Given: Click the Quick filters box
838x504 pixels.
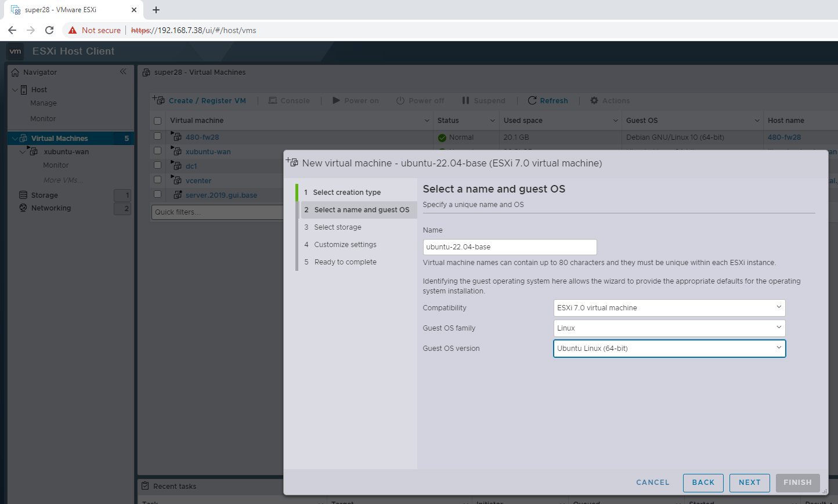Looking at the screenshot, I should point(218,212).
